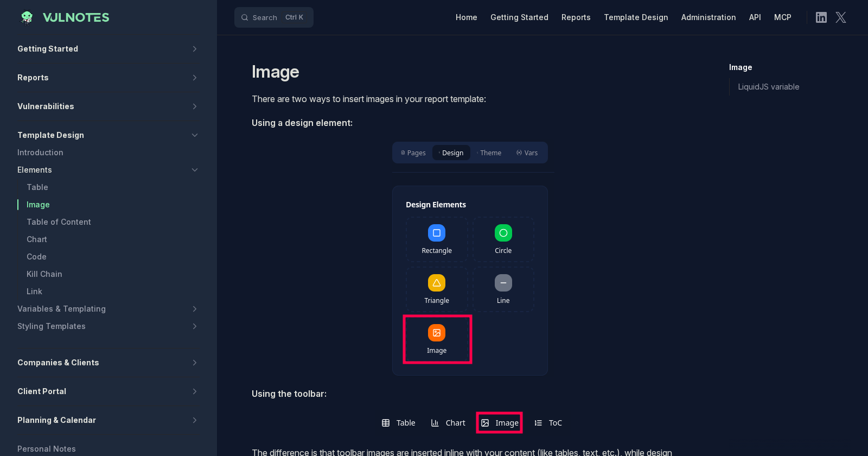Open the Introduction sidebar page
This screenshot has height=456, width=868.
pyautogui.click(x=40, y=153)
